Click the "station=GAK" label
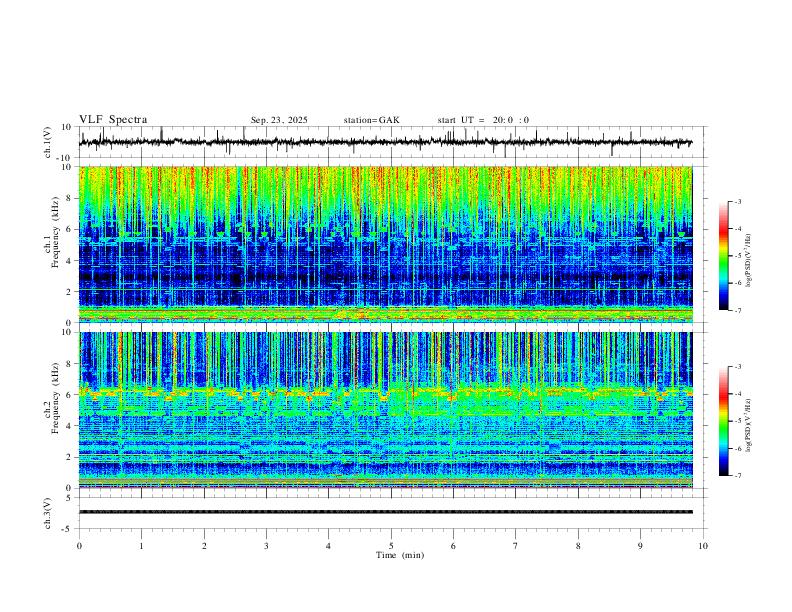Viewport: 792px width, 612px height. pyautogui.click(x=371, y=120)
